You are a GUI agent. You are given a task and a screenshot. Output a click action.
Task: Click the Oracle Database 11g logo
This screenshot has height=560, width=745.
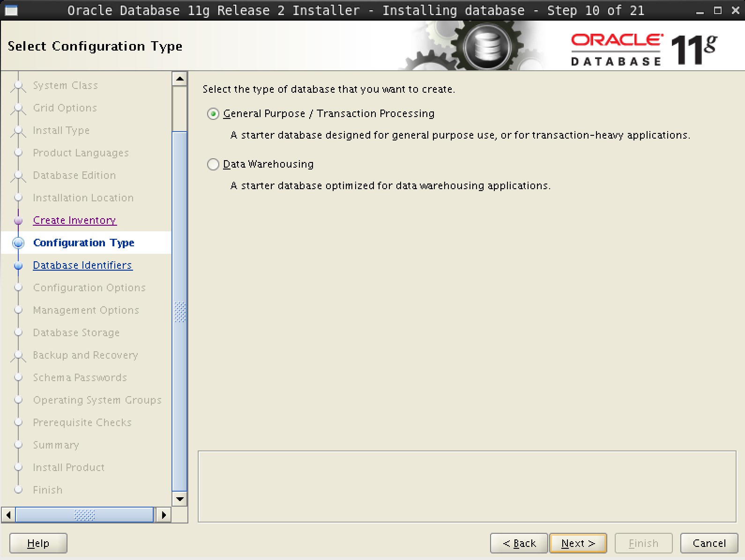click(643, 49)
